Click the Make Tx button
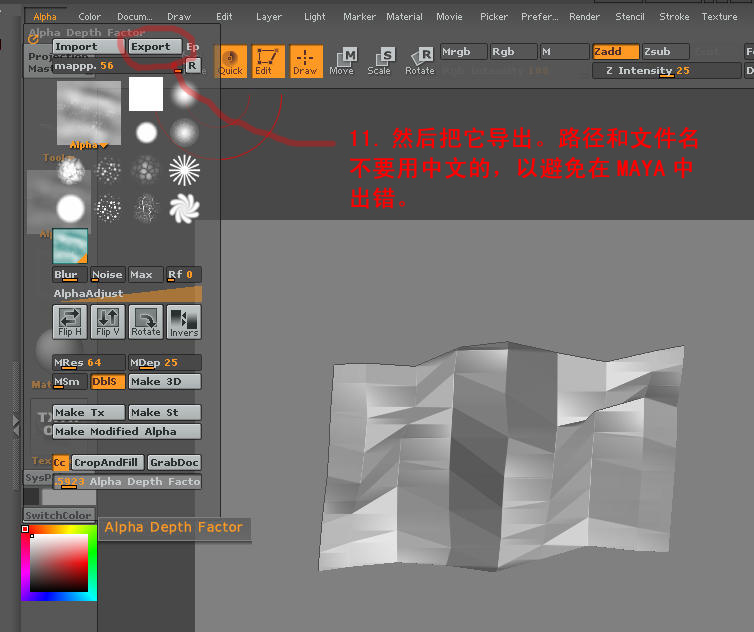The height and width of the screenshot is (632, 754). click(x=88, y=413)
